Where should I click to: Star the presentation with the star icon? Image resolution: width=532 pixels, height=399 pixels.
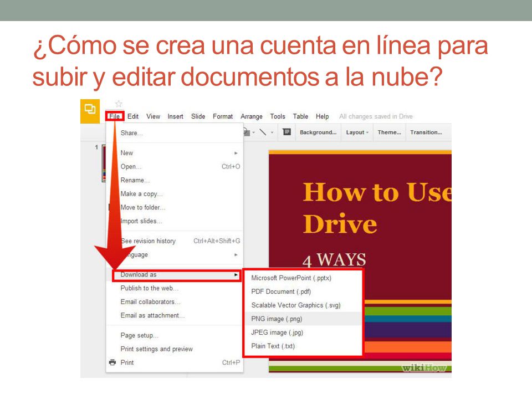(119, 104)
